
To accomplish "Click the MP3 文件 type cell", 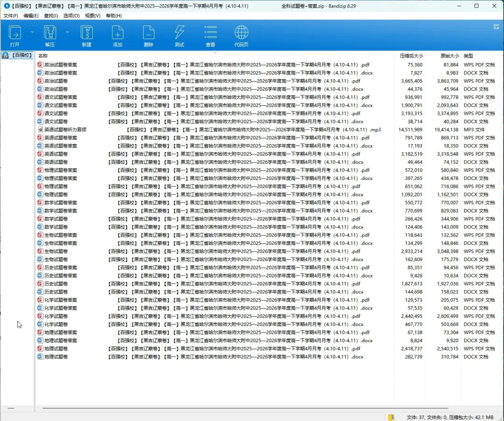I will coord(474,130).
